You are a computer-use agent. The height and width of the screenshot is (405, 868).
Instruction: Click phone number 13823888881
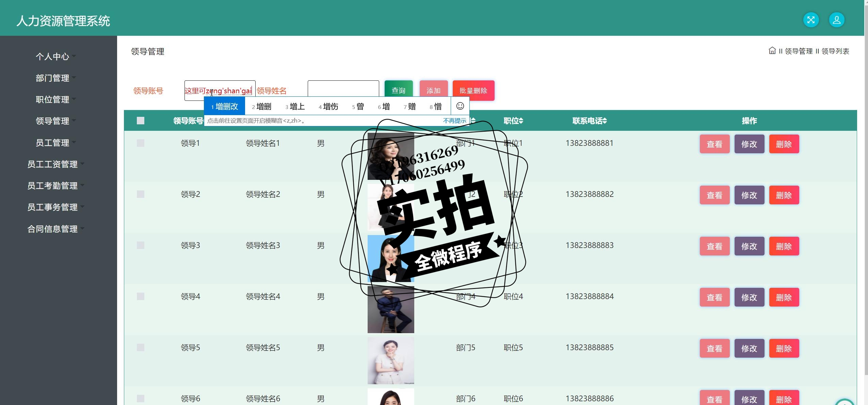pos(590,143)
